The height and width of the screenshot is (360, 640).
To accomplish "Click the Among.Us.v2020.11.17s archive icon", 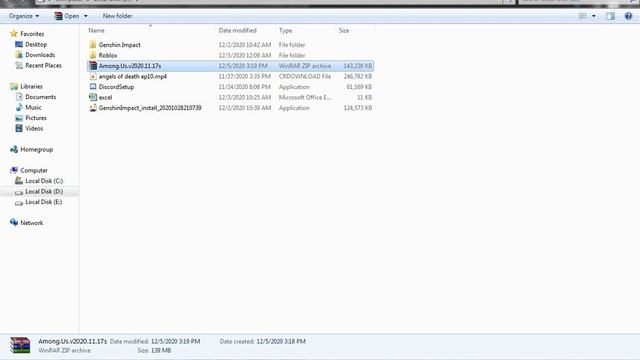I will 93,66.
